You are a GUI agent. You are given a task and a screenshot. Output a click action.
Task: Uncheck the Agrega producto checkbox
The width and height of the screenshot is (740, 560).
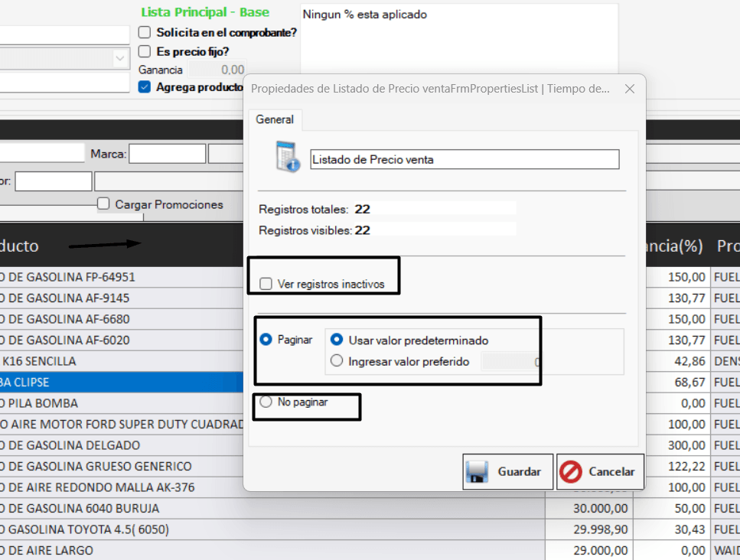click(x=144, y=87)
